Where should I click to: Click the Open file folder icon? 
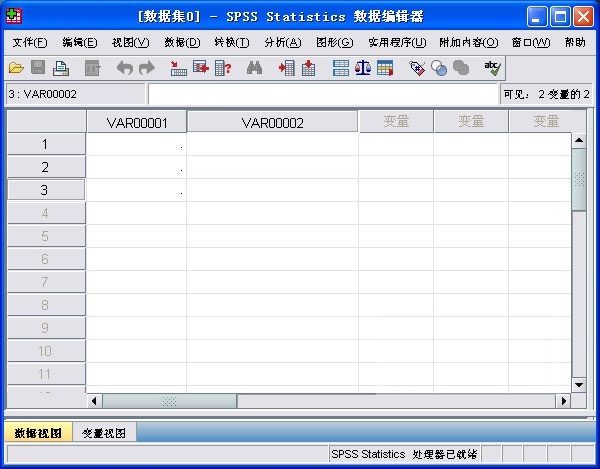(x=16, y=68)
